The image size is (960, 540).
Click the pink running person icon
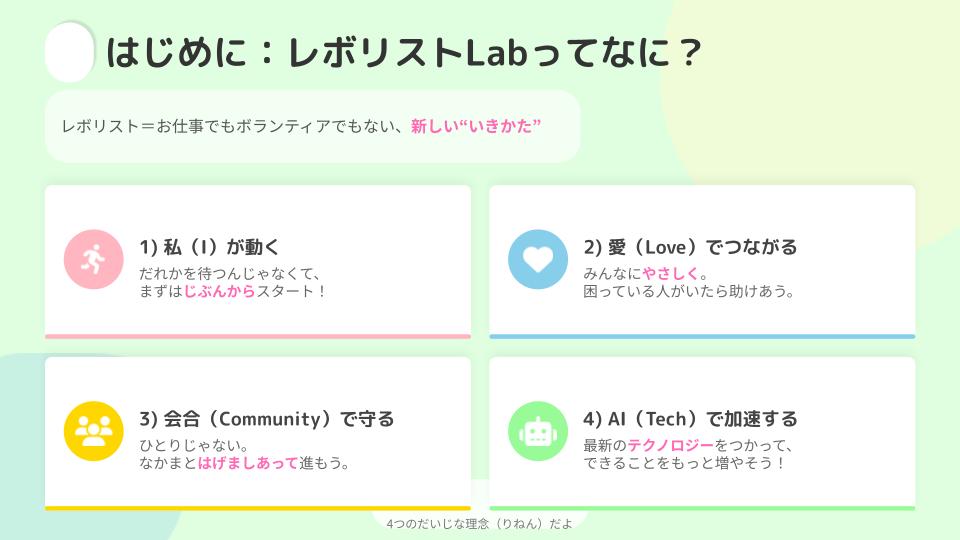coord(93,259)
